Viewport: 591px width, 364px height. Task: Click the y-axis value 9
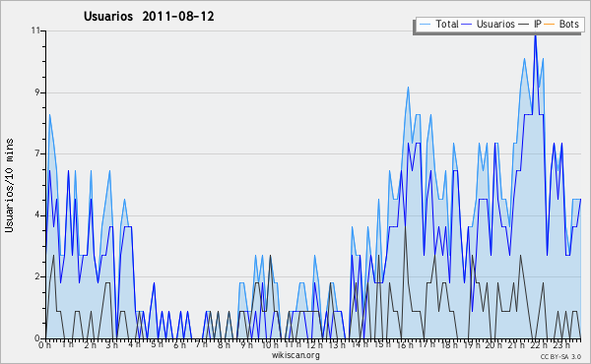click(37, 92)
